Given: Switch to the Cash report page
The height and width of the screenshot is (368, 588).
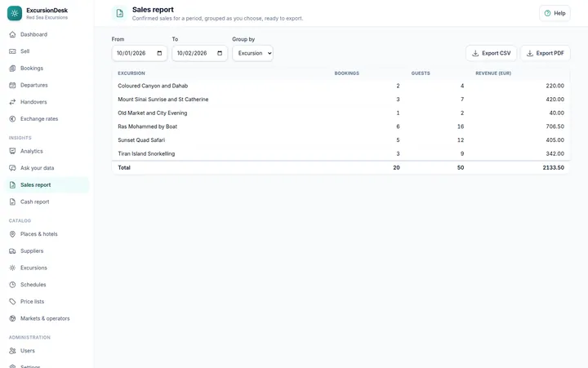Looking at the screenshot, I should tap(47, 202).
